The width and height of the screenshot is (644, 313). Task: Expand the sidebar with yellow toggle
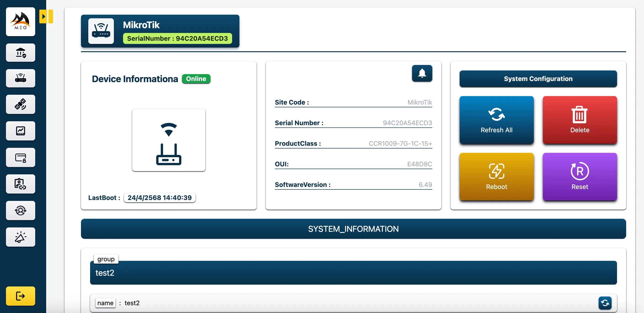pyautogui.click(x=46, y=16)
